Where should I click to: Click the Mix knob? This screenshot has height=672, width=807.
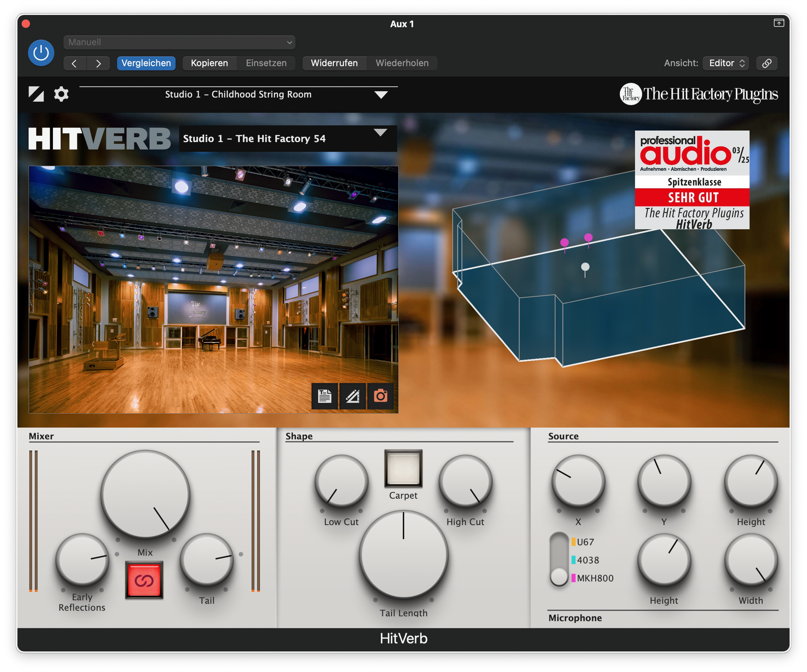pyautogui.click(x=145, y=494)
